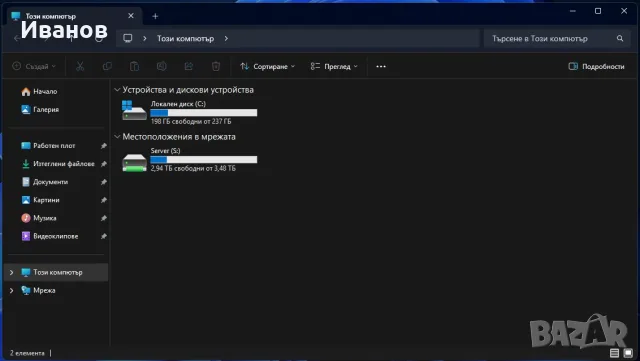The height and width of the screenshot is (361, 640).
Task: Click chevron before Този компютър in address bar
Action: click(x=144, y=38)
